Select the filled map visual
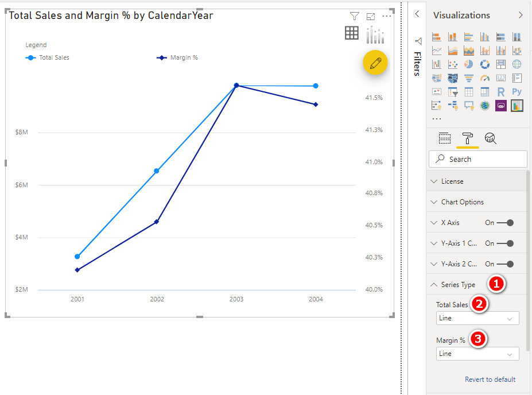The height and width of the screenshot is (395, 532). 436,78
